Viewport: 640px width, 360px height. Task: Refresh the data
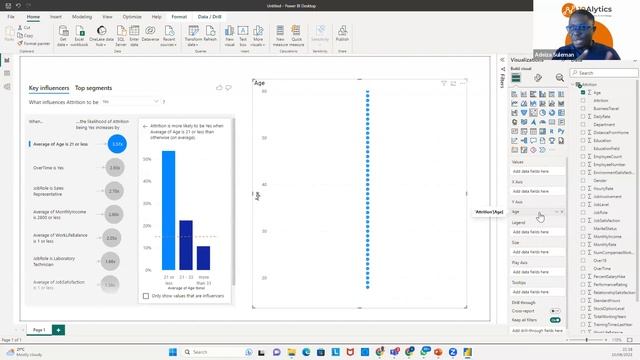tap(210, 33)
